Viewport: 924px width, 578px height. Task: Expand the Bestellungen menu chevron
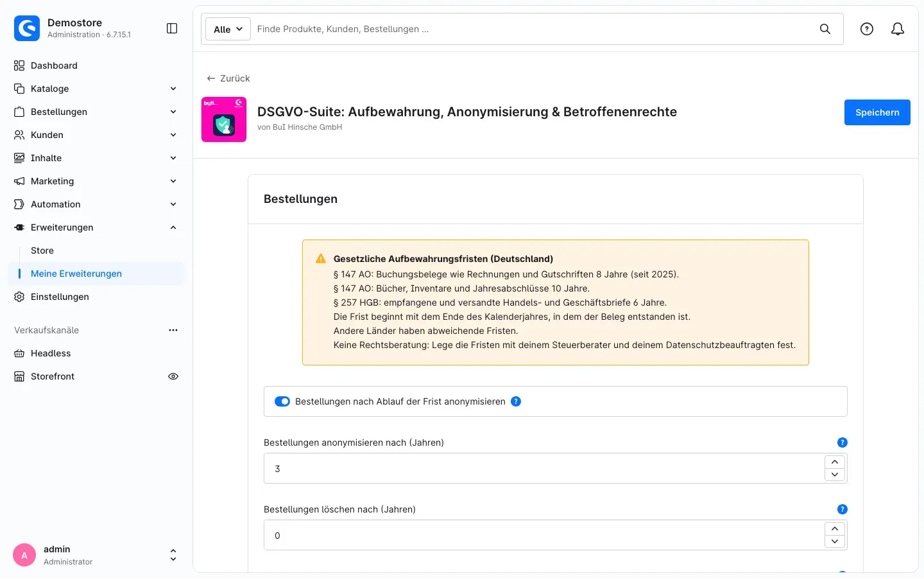[x=173, y=112]
